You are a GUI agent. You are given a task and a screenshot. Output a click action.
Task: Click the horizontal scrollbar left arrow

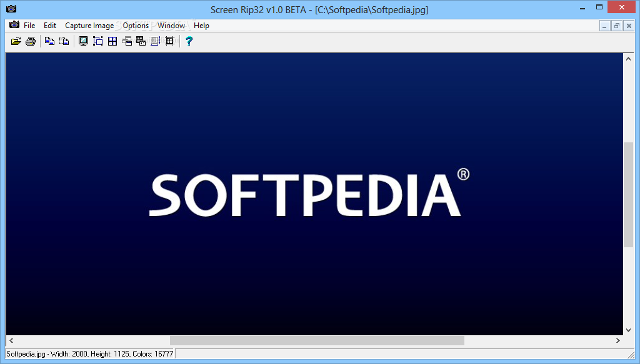pos(11,340)
